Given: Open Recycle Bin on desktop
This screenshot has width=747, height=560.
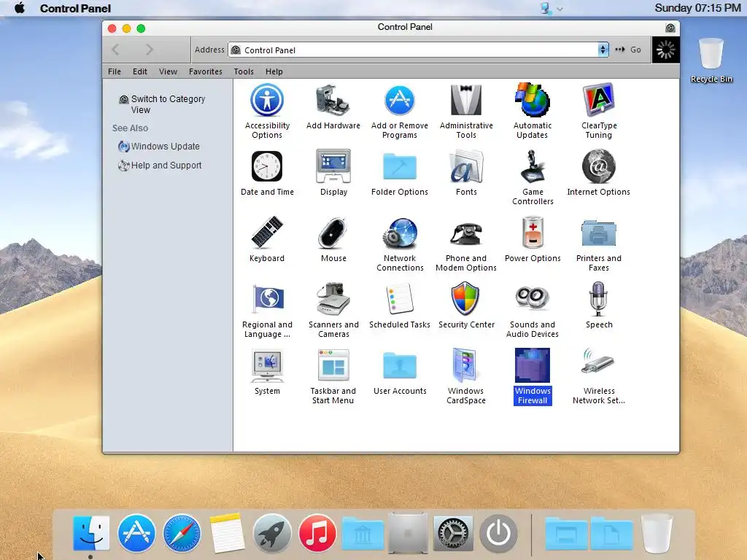Looking at the screenshot, I should coord(711,61).
